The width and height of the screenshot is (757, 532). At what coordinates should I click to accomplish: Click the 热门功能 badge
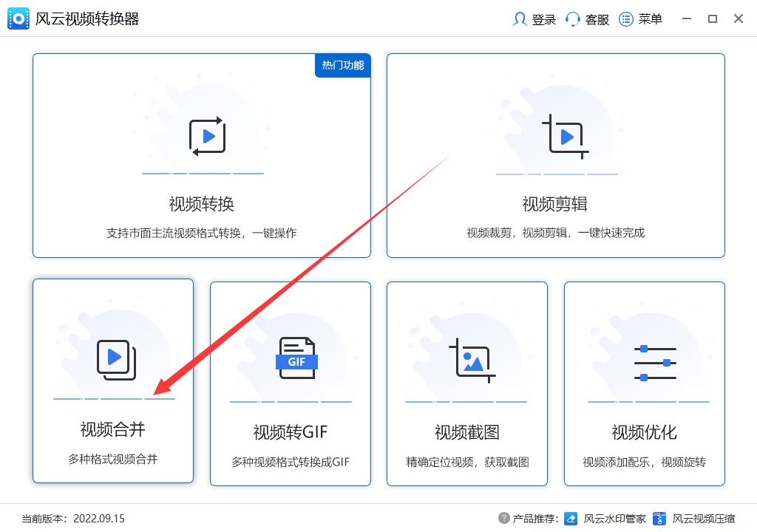343,65
